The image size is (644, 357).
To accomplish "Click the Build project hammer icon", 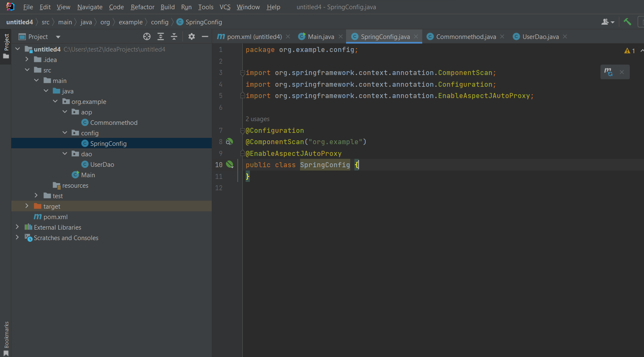I will click(627, 22).
